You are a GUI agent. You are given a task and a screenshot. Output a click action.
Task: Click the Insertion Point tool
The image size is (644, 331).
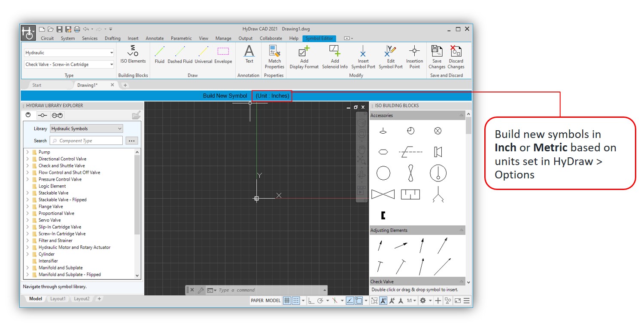point(414,57)
